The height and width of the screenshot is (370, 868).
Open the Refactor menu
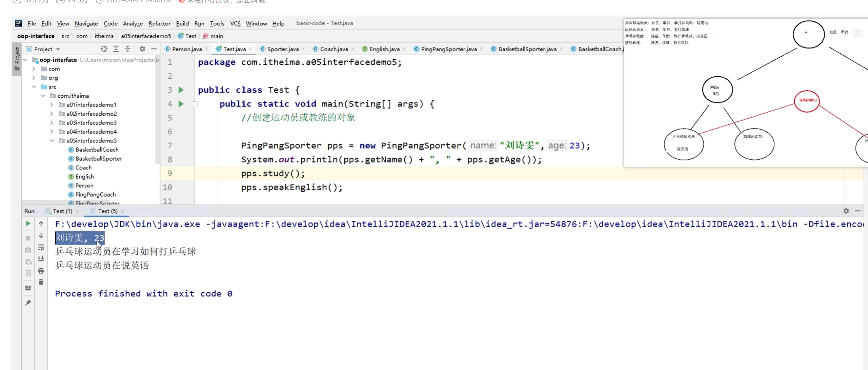pos(159,23)
